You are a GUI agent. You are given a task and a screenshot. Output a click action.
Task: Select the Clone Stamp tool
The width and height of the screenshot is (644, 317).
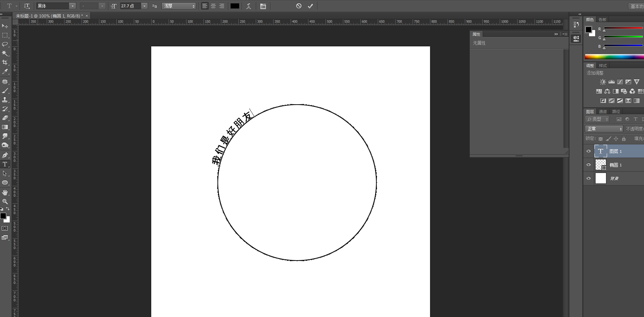pos(5,100)
